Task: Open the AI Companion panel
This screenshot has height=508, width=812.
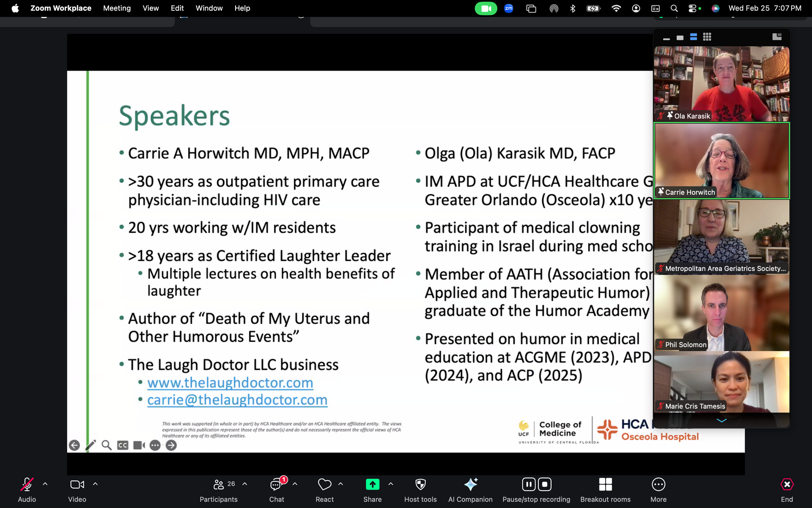Action: point(470,485)
